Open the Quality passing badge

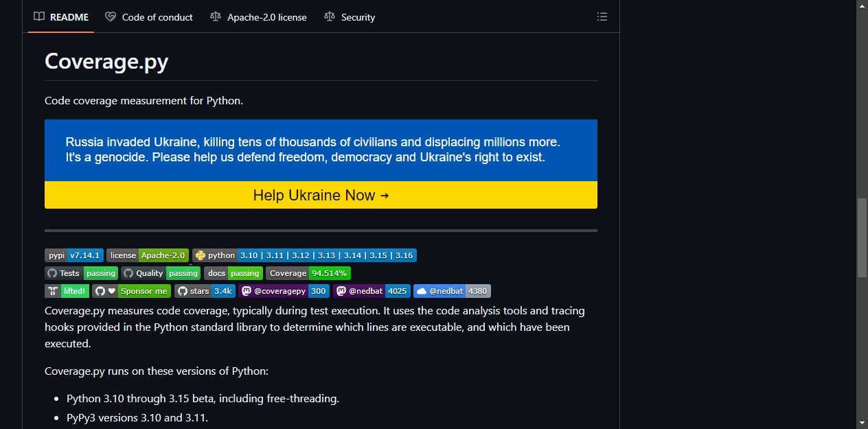(161, 273)
